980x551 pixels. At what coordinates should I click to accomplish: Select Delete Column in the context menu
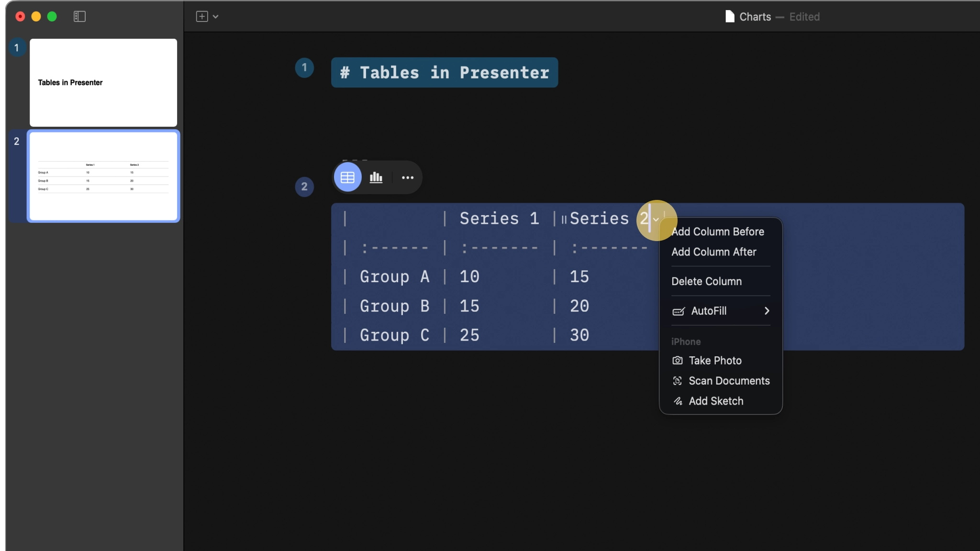click(x=706, y=281)
